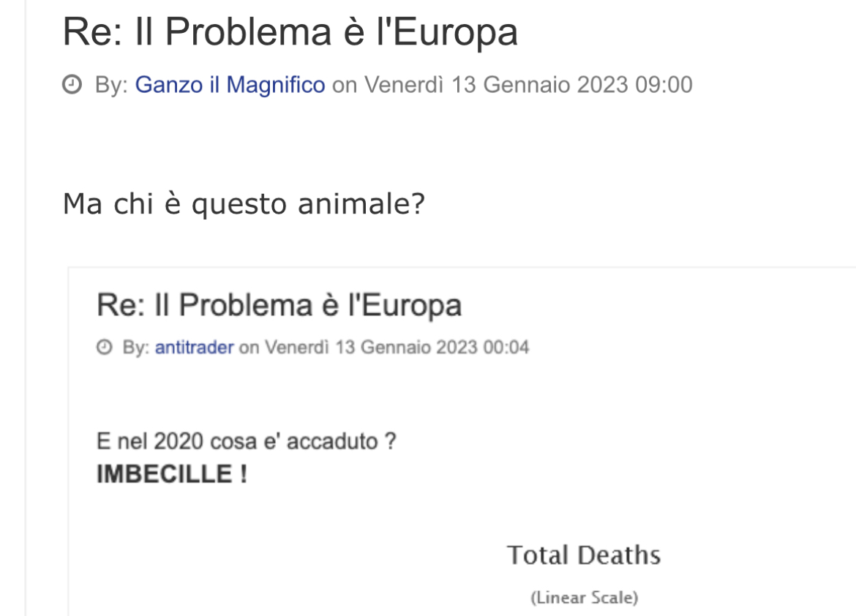Click the date Venerdì 13 Gennaio 2023 09:00
The image size is (856, 616).
click(528, 85)
